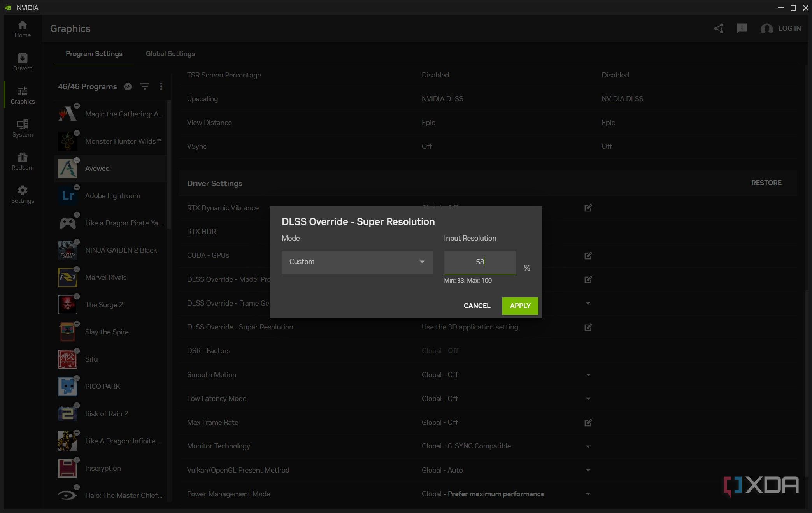Edit the CUDA - GPUs setting
Screen dimensions: 812x513
coord(588,256)
